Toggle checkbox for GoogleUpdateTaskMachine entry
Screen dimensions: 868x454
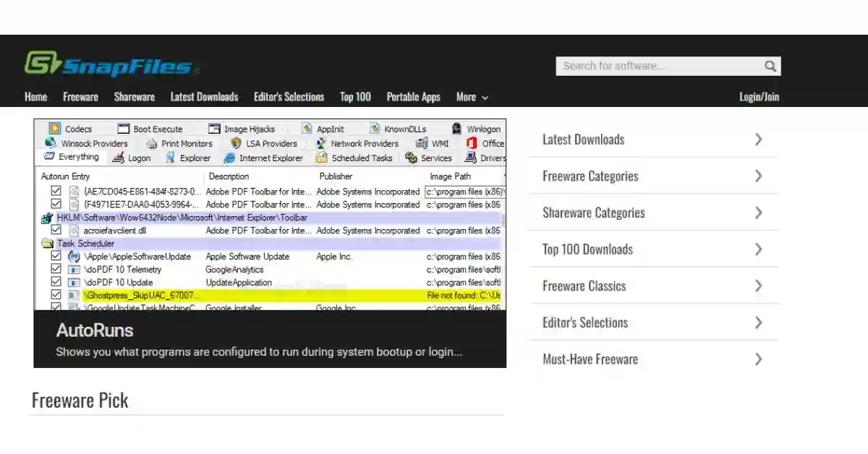click(56, 307)
